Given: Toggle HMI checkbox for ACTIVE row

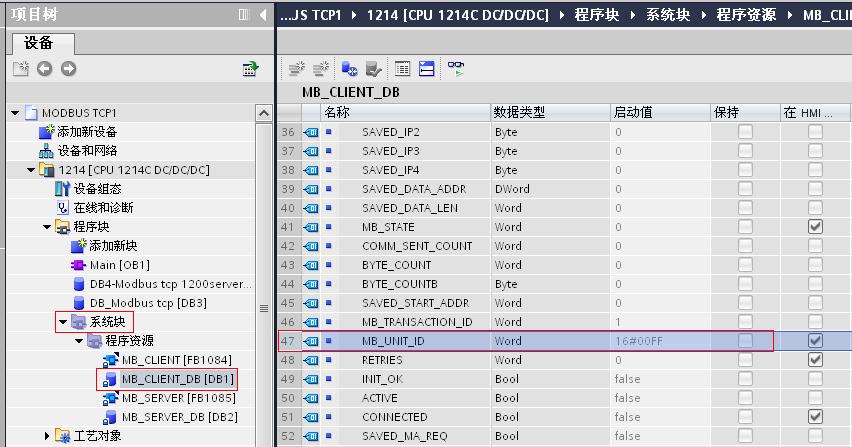Looking at the screenshot, I should click(815, 398).
